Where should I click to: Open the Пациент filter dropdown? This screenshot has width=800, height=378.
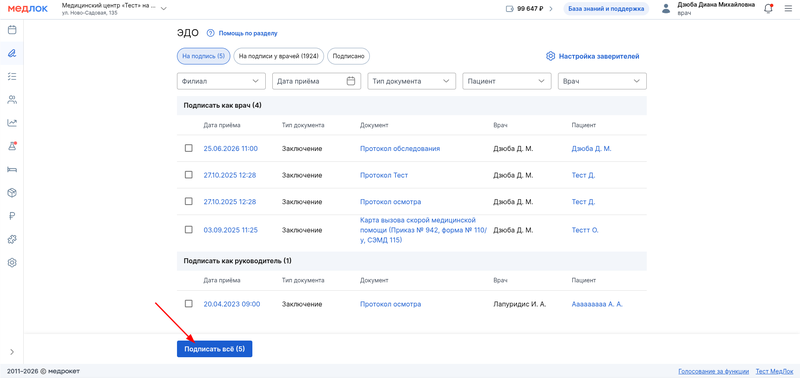507,81
